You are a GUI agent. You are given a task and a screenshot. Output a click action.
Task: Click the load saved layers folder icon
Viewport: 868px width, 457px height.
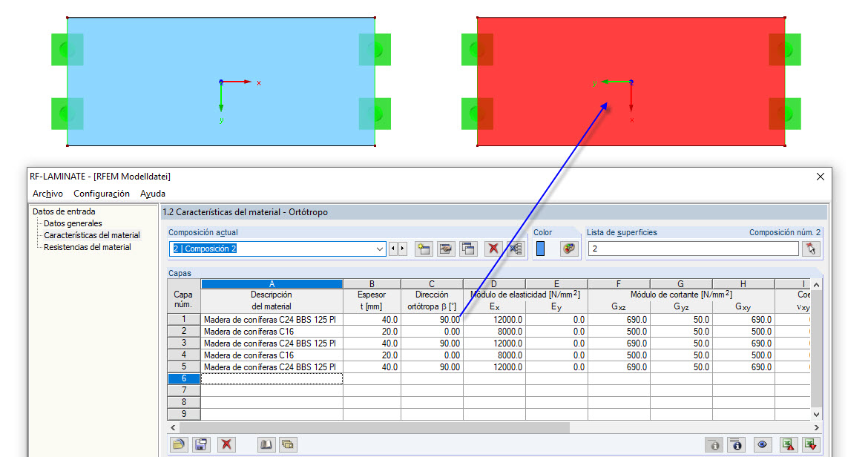pyautogui.click(x=179, y=444)
